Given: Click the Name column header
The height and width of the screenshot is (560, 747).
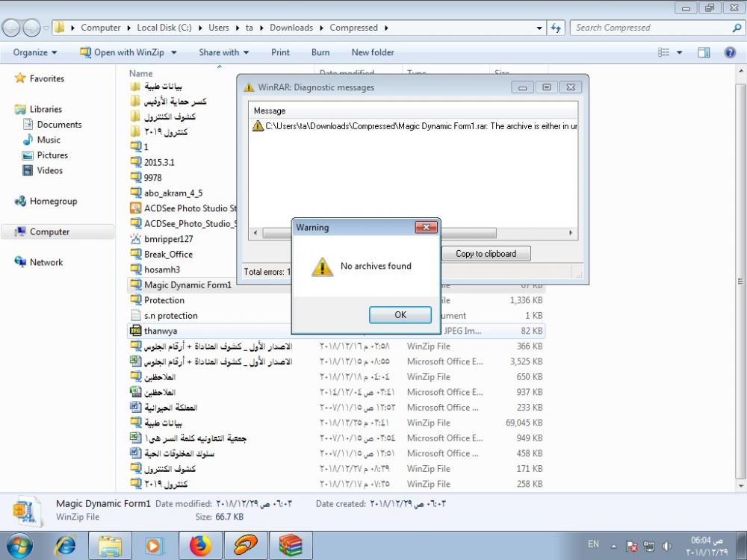Looking at the screenshot, I should coord(141,73).
